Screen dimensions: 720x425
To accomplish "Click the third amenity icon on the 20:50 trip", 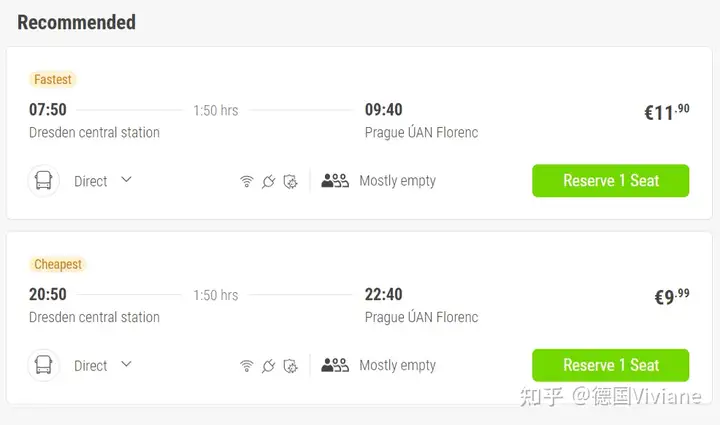I will pos(291,366).
